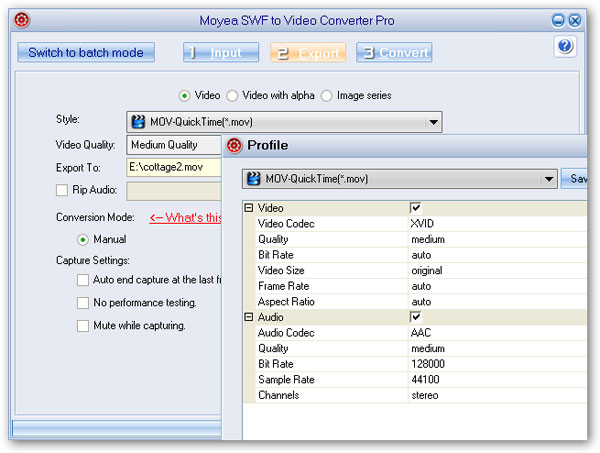Open the What's this help link
The image size is (600, 453).
click(186, 218)
